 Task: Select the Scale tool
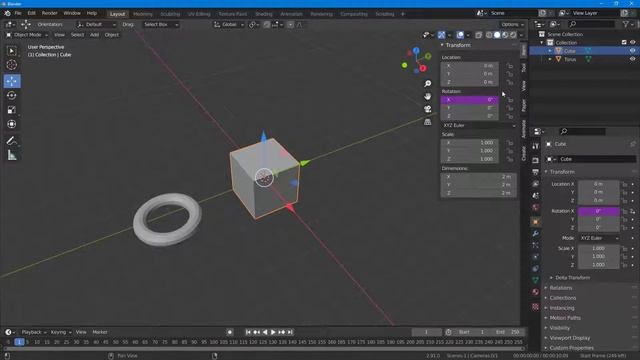click(x=12, y=109)
